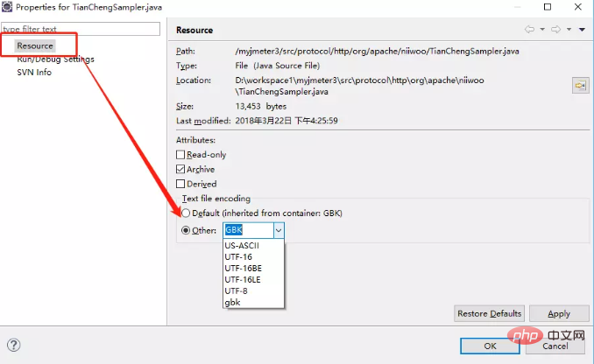Viewport: 594px width, 364px height.
Task: Click the Cancel button
Action: (555, 346)
